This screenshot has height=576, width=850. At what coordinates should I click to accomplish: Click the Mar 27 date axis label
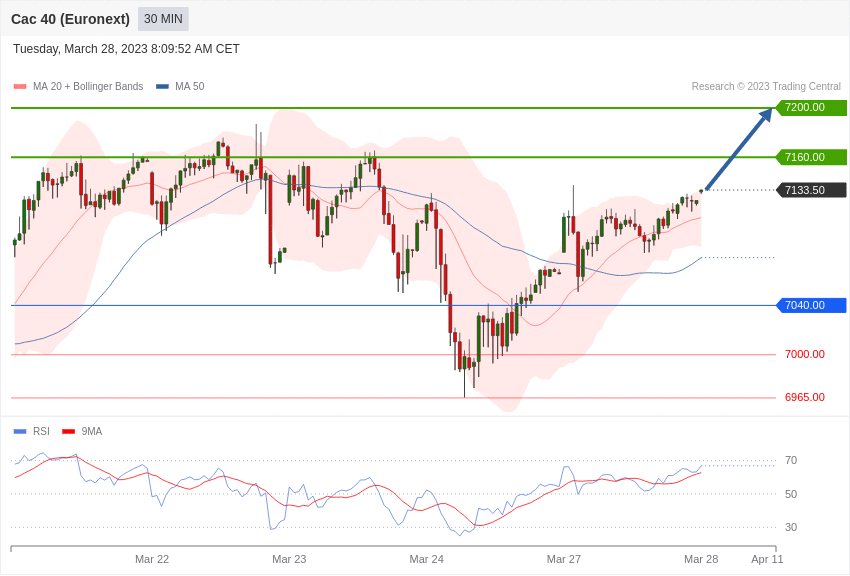tap(564, 559)
